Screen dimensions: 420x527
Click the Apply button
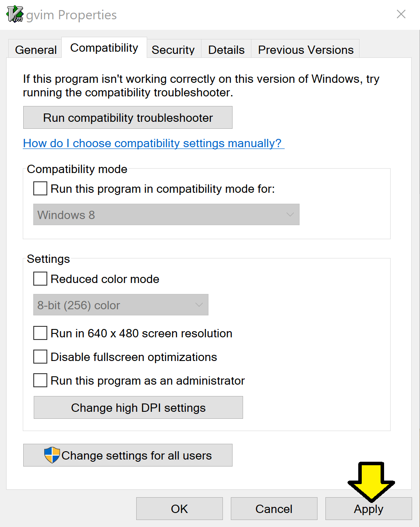pyautogui.click(x=369, y=509)
